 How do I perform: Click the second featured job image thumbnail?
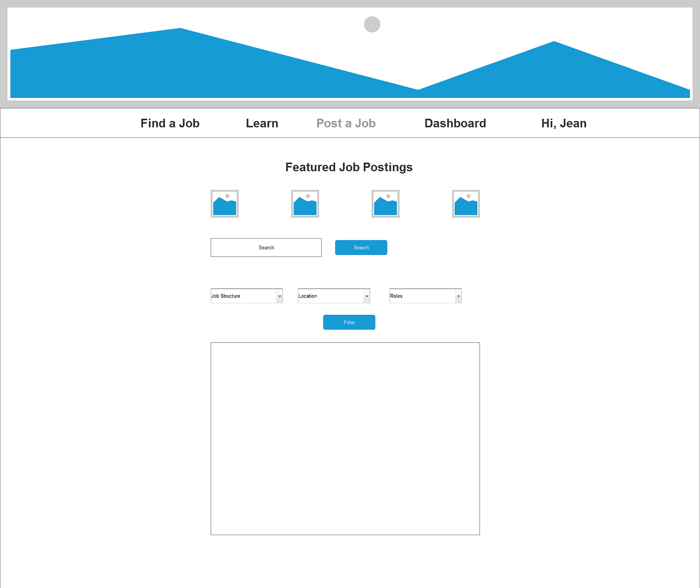pyautogui.click(x=305, y=204)
